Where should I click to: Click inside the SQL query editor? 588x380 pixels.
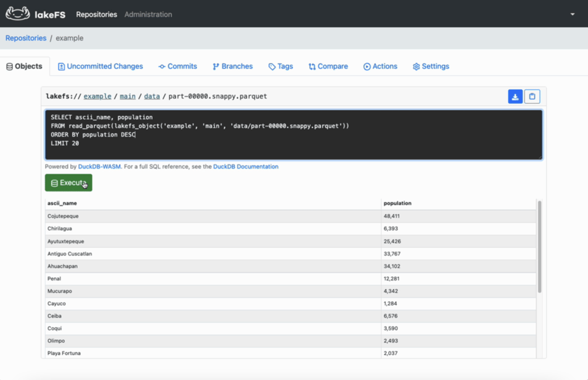click(x=293, y=134)
